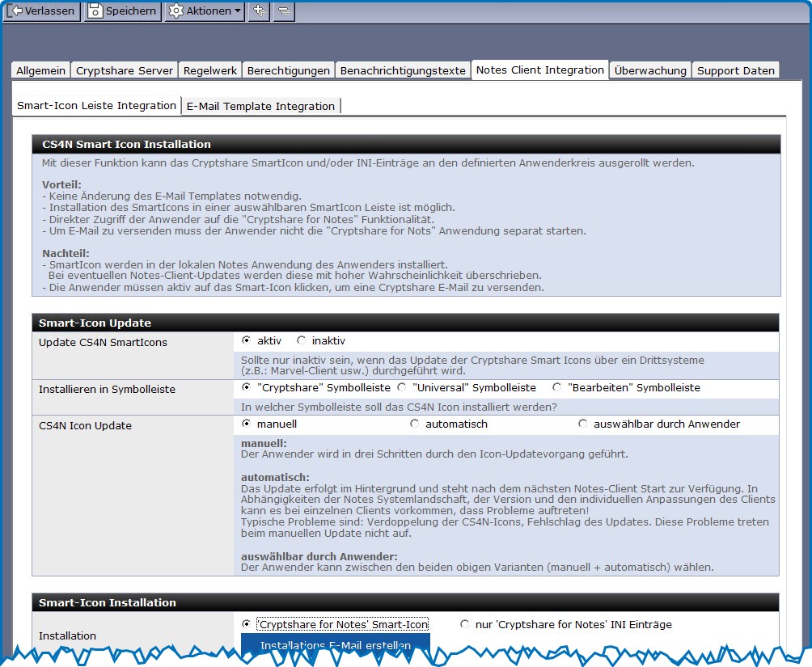Click the Verlassen exit button

(42, 11)
